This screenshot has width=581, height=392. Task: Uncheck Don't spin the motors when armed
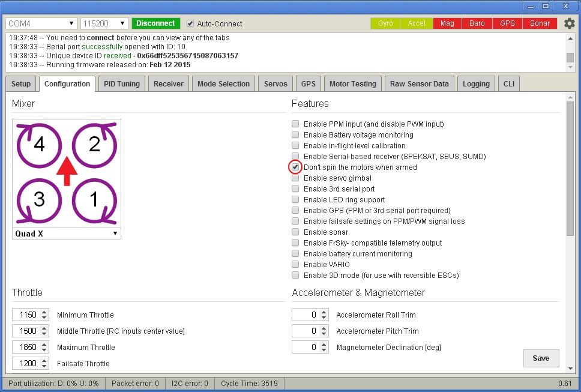(x=295, y=167)
